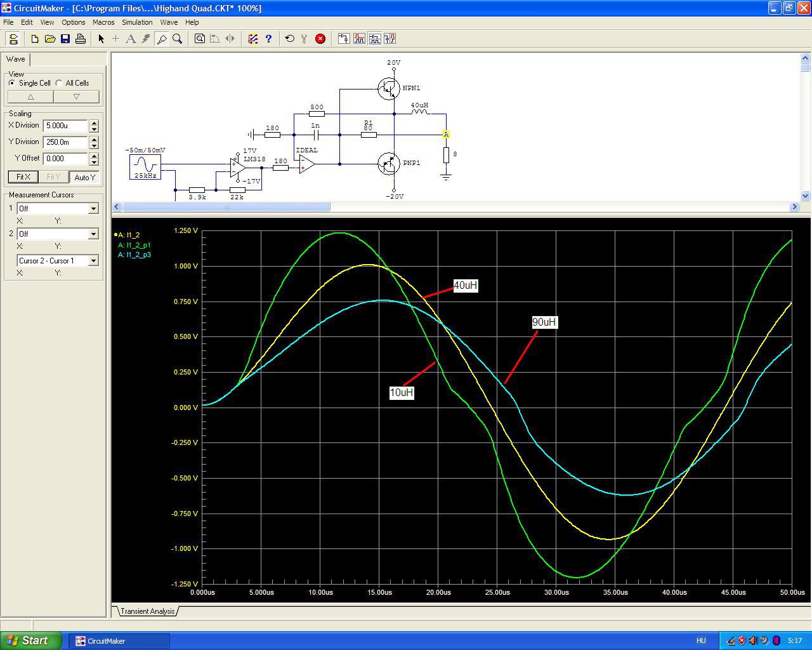Click the Print toolbar icon
The height and width of the screenshot is (650, 812).
click(x=81, y=39)
